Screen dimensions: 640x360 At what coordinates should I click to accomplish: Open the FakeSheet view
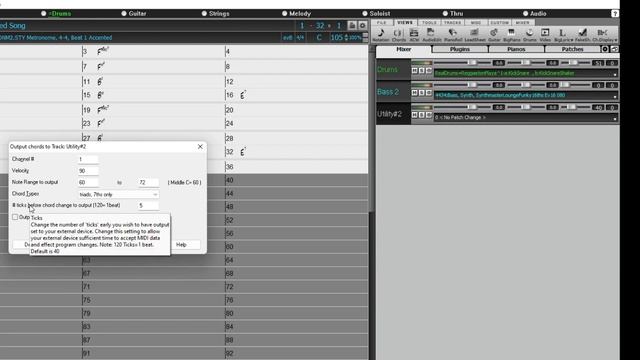[x=582, y=35]
